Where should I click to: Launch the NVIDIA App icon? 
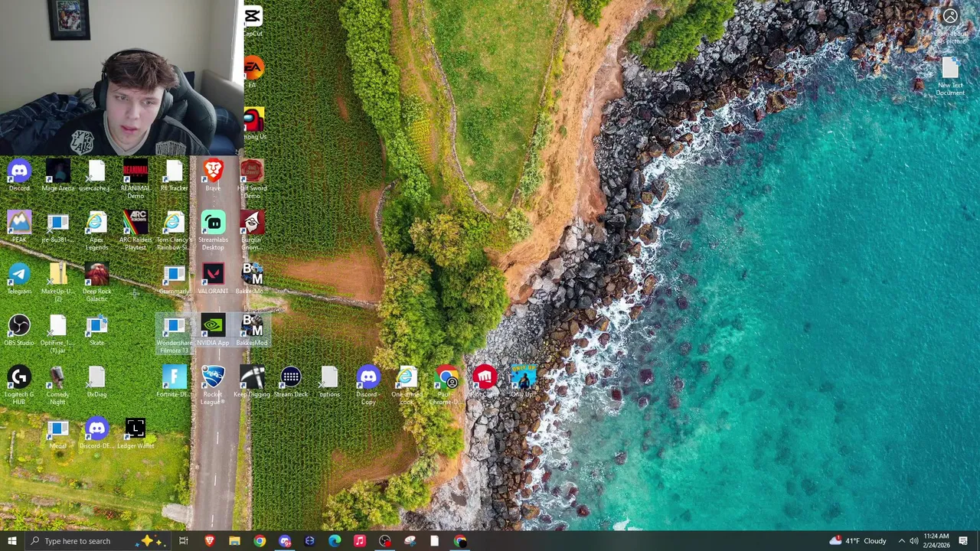click(x=213, y=331)
